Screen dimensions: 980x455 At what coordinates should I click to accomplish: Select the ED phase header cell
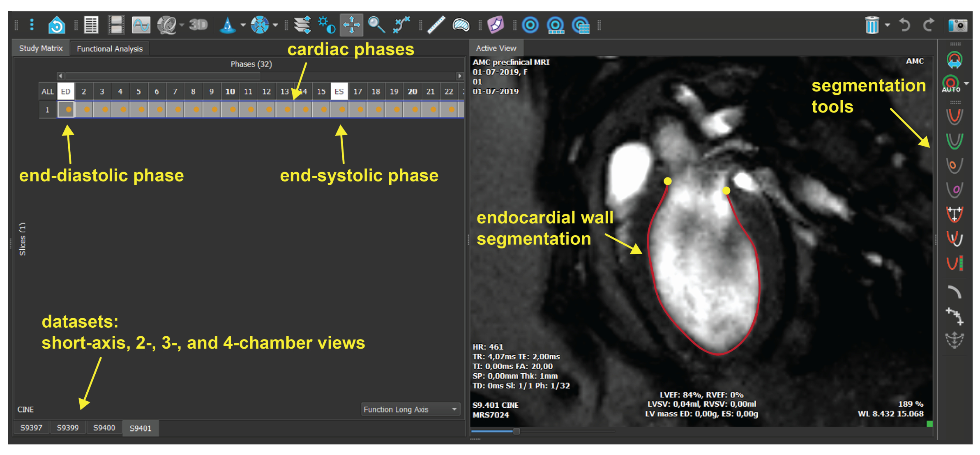pos(66,91)
